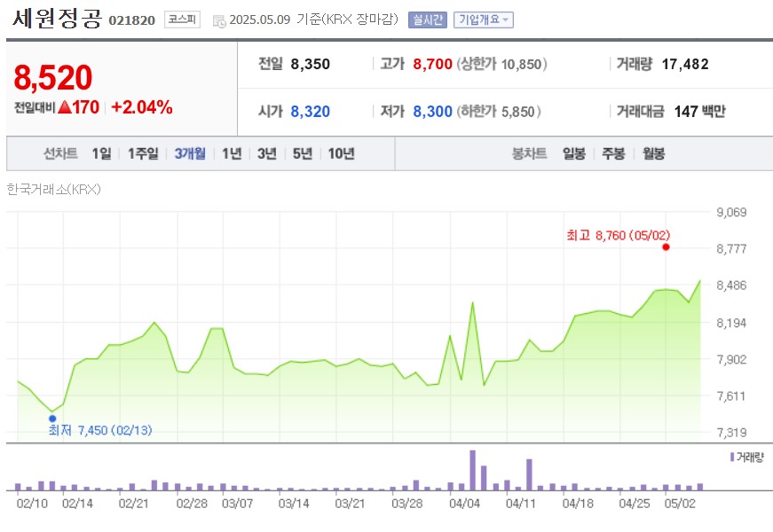
Task: Switch to 월봉 candlestick chart
Action: coord(653,153)
